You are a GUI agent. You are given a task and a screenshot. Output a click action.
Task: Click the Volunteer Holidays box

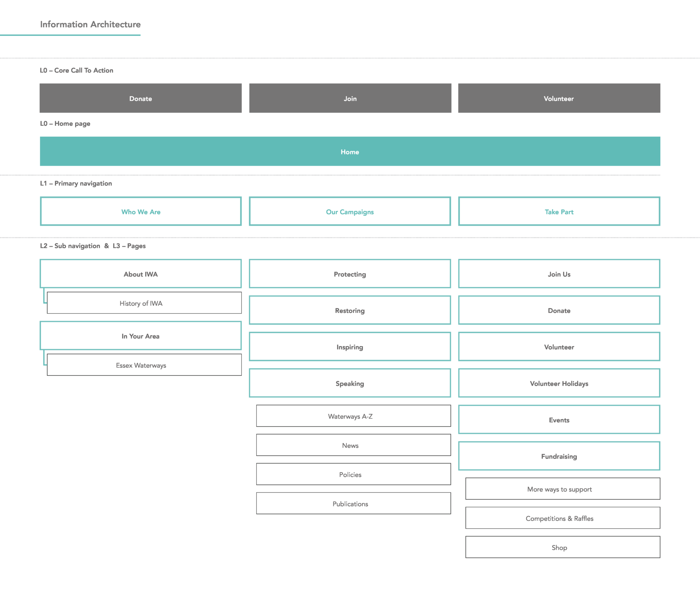point(559,383)
